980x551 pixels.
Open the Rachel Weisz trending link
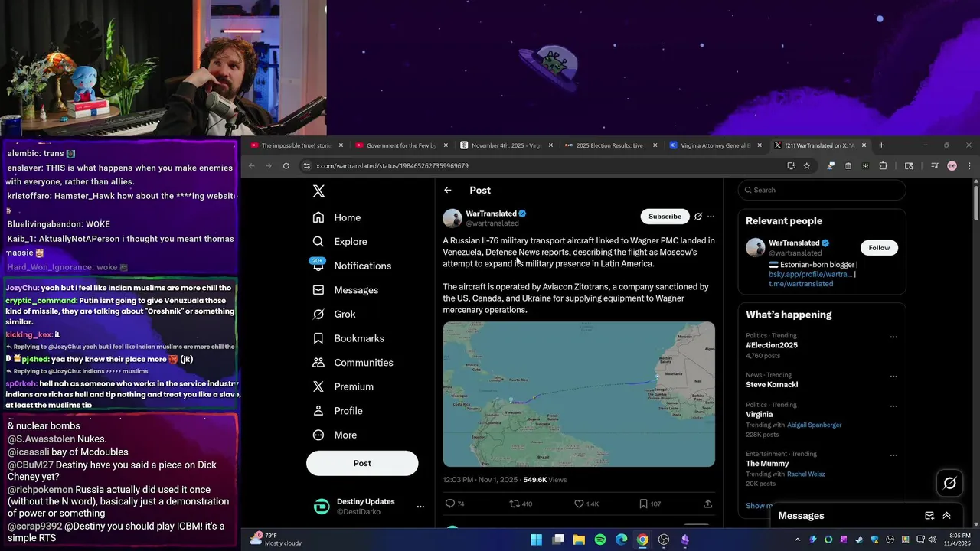pyautogui.click(x=805, y=474)
